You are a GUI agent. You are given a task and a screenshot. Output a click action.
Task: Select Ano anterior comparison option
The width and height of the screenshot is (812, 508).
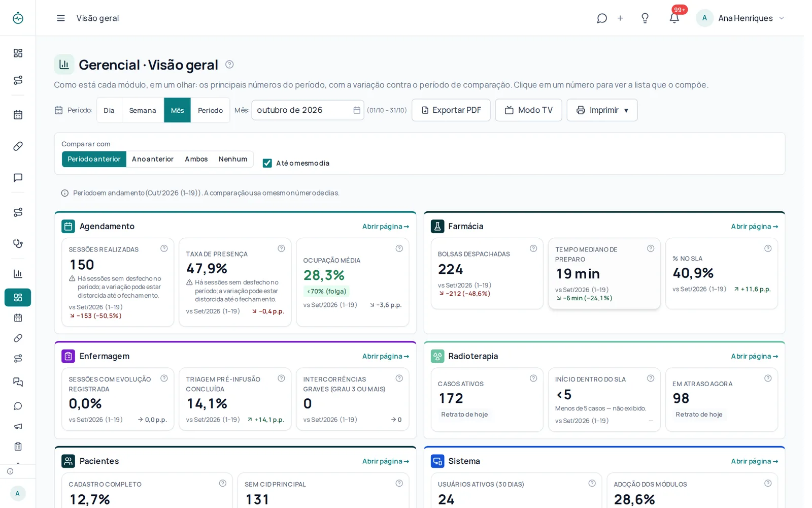(x=153, y=159)
